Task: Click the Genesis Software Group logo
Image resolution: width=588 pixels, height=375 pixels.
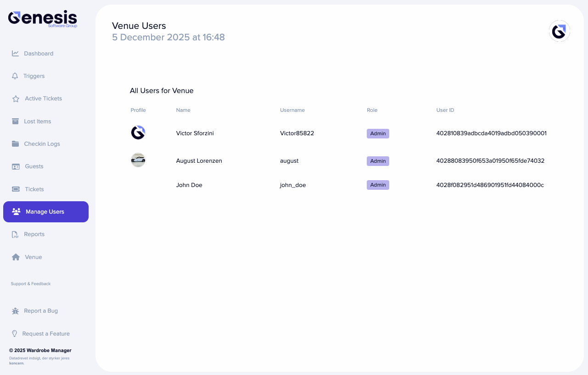Action: tap(42, 18)
